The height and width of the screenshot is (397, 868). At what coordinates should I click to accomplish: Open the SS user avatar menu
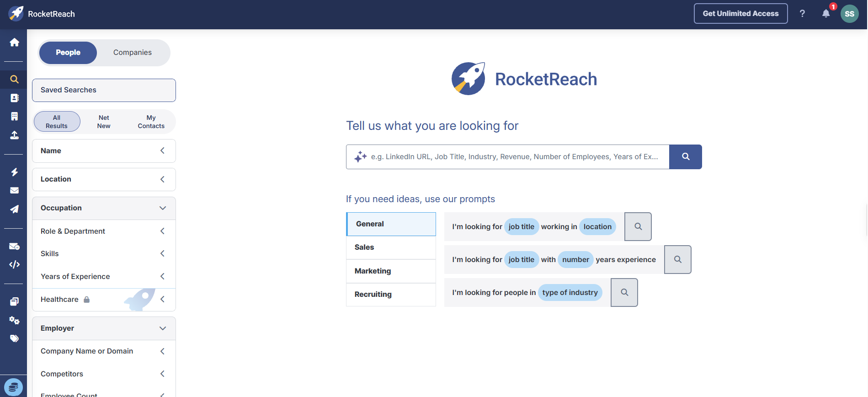click(x=850, y=14)
